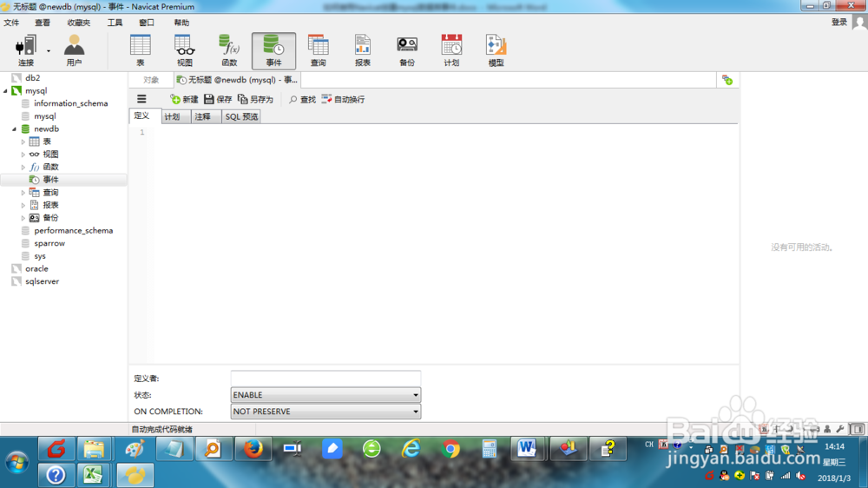868x488 pixels.
Task: Select the sqlserver connection
Action: [42, 282]
